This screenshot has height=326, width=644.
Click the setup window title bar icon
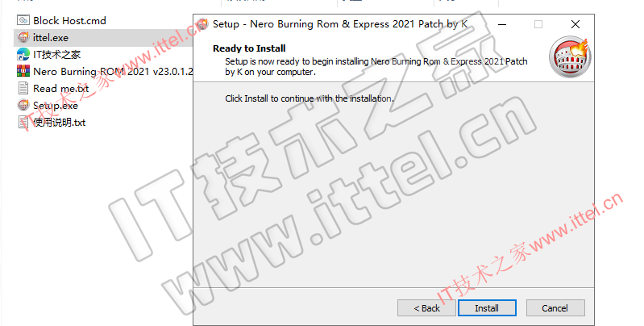(x=202, y=24)
